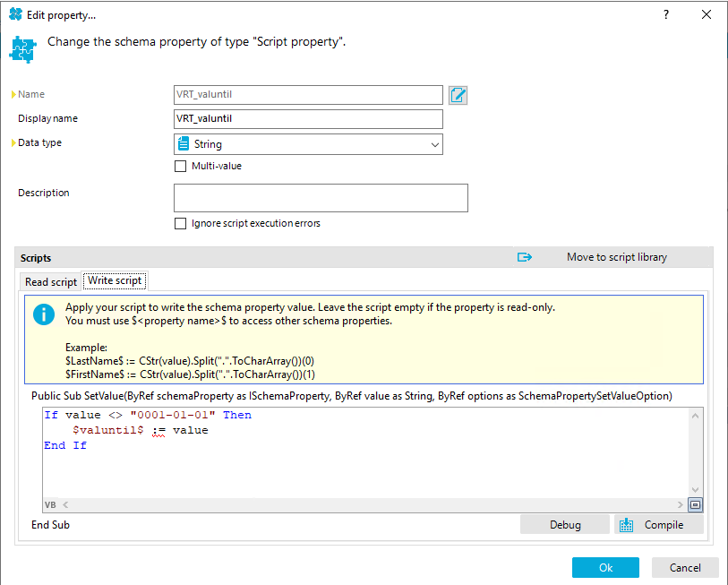Confirm changes with the Ok button
The width and height of the screenshot is (728, 585).
tap(604, 567)
